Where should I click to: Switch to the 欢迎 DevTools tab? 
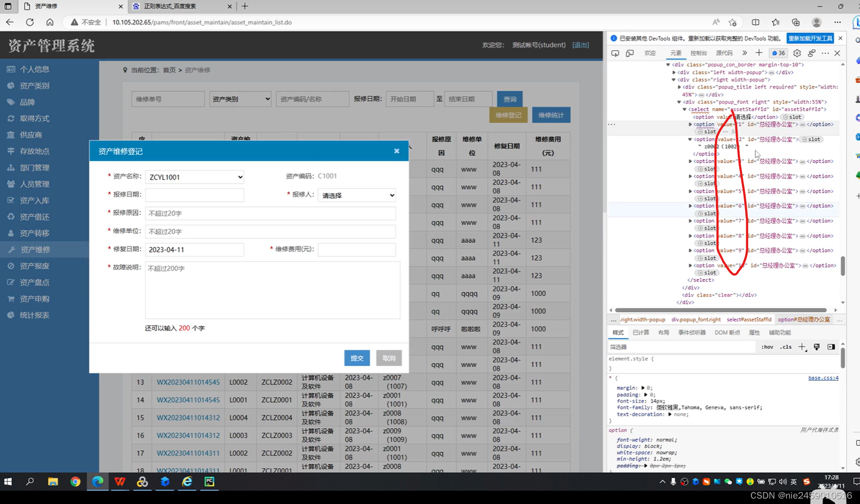click(x=650, y=53)
